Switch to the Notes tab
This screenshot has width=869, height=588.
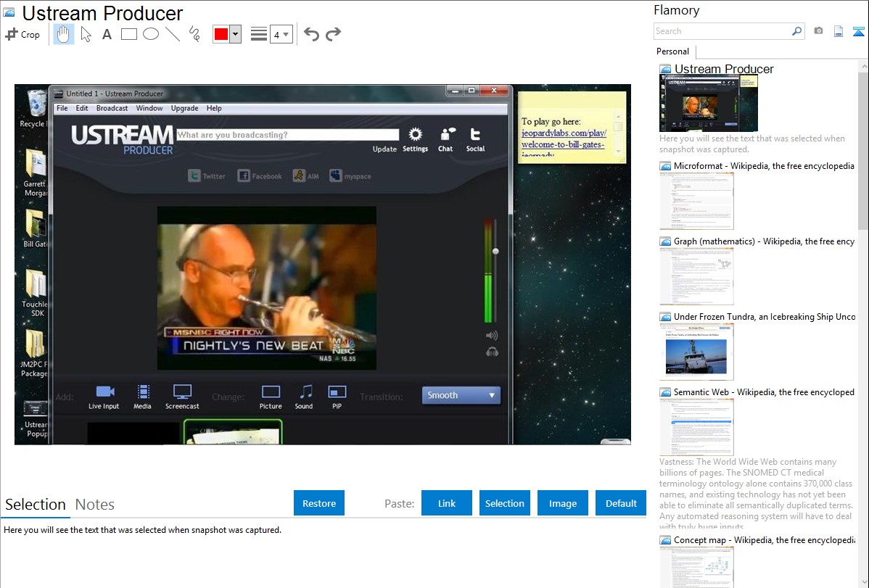95,505
